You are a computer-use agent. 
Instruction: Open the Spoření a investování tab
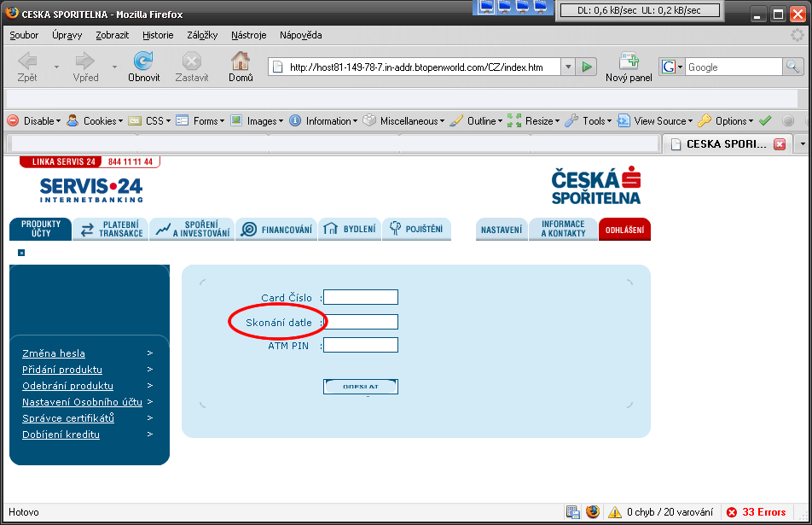click(x=192, y=229)
